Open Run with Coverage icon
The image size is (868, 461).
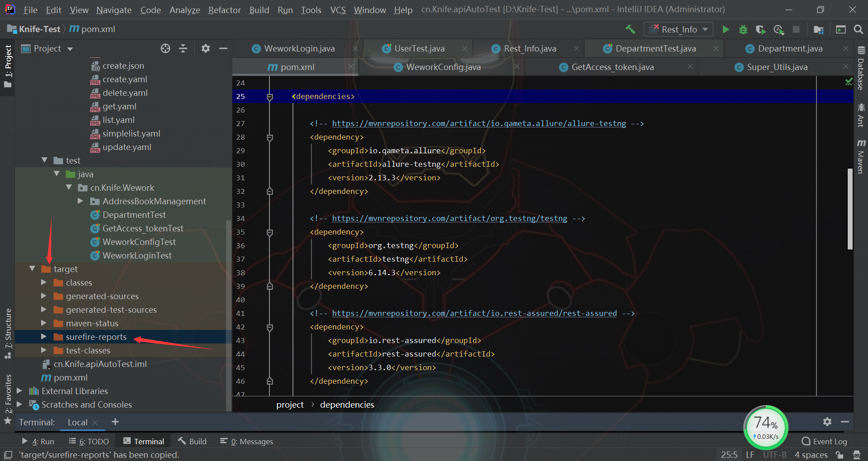pos(760,29)
